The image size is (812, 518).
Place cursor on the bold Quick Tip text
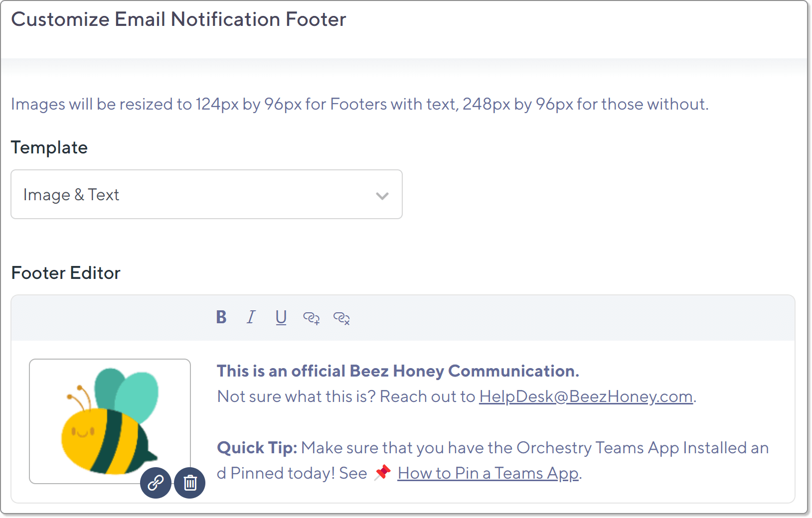click(257, 448)
